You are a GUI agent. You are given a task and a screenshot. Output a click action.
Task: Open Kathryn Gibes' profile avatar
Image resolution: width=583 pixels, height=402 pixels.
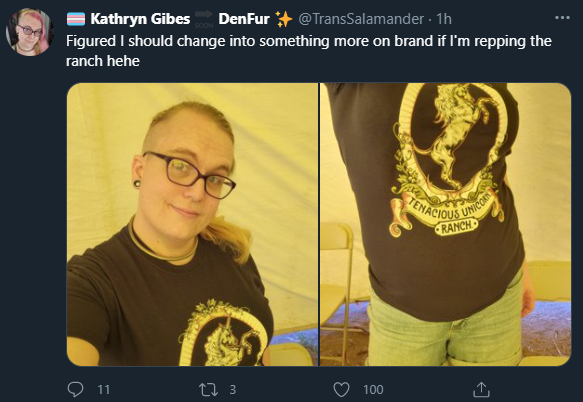pyautogui.click(x=30, y=32)
